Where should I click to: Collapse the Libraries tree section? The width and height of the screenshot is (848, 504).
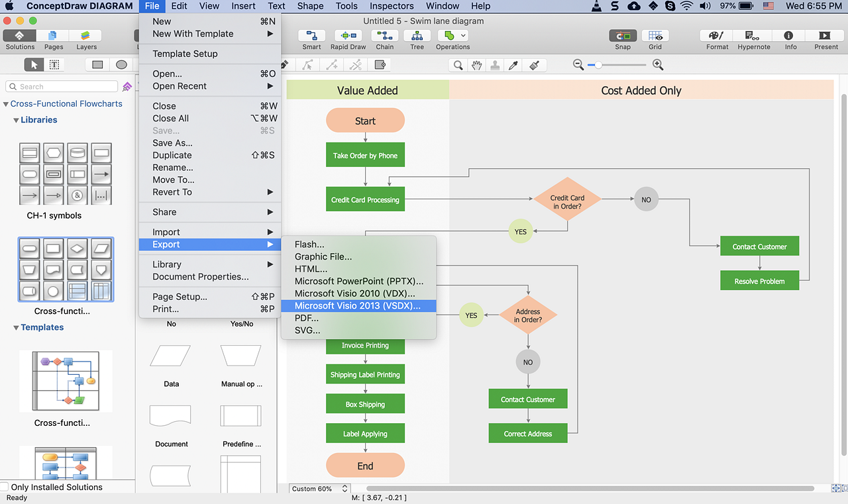[x=16, y=121]
